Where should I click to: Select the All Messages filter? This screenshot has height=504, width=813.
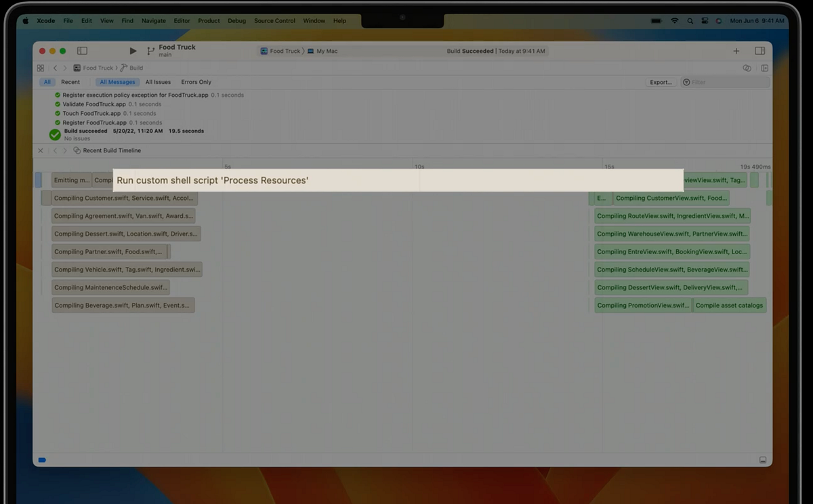[x=117, y=82]
